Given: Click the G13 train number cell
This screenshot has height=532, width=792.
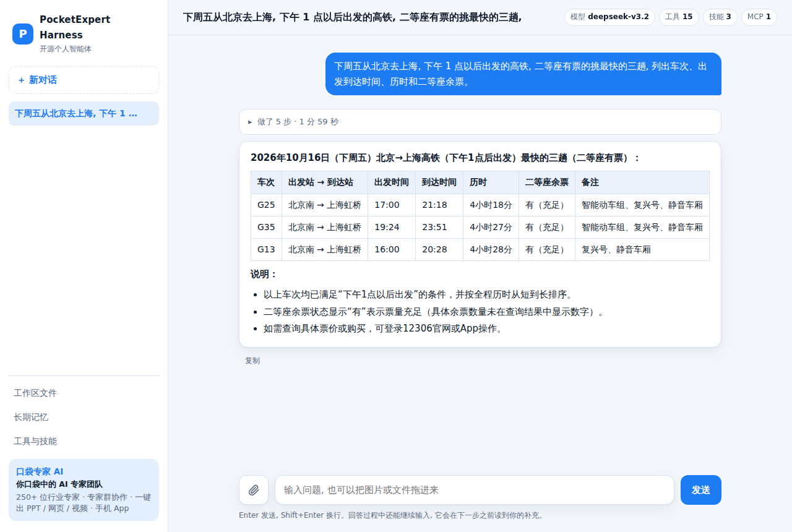Looking at the screenshot, I should 266,249.
